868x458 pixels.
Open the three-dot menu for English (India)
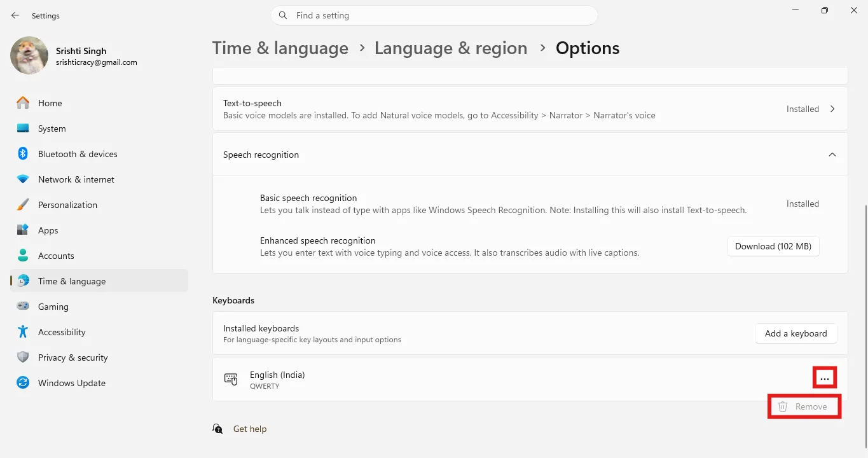pyautogui.click(x=825, y=378)
